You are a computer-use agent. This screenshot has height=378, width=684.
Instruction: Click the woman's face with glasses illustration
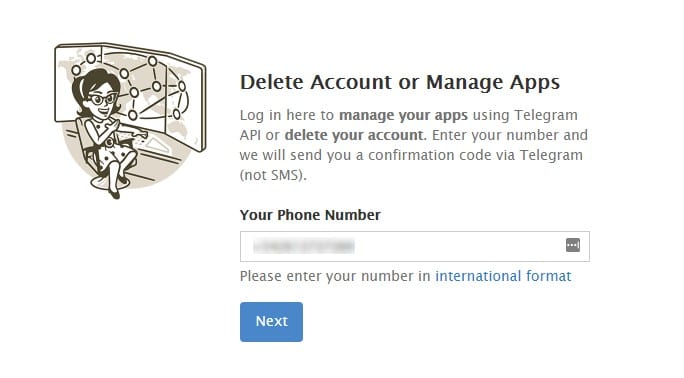point(103,101)
